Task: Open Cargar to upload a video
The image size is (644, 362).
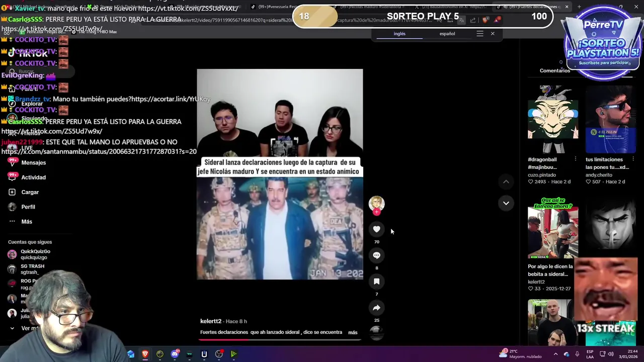Action: [x=24, y=192]
